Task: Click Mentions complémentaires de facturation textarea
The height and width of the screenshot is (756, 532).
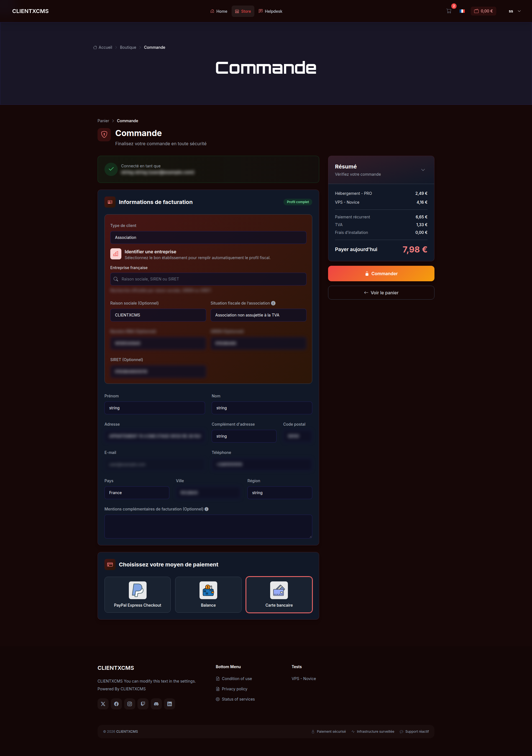Action: [208, 527]
